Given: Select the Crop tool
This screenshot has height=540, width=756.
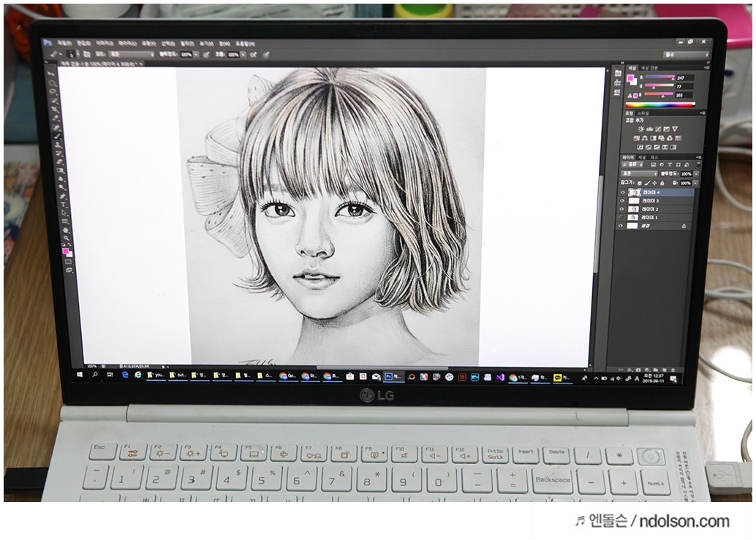Looking at the screenshot, I should 54,109.
